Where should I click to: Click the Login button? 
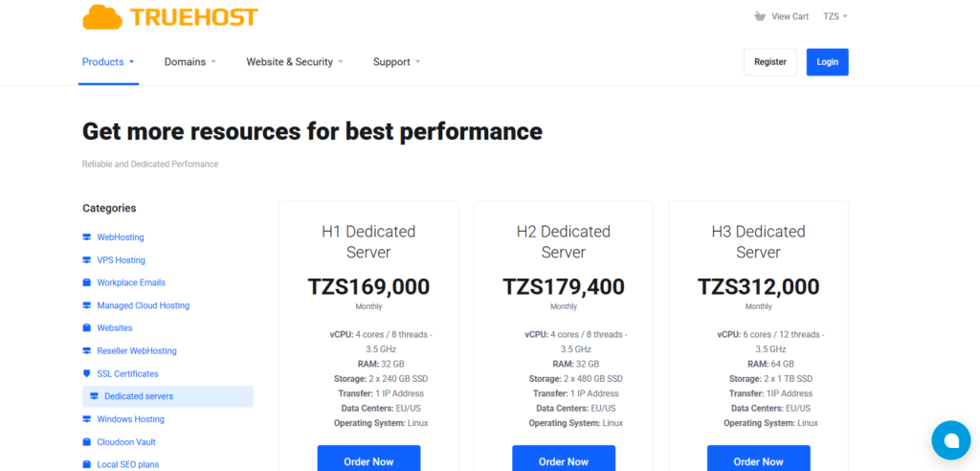point(828,62)
